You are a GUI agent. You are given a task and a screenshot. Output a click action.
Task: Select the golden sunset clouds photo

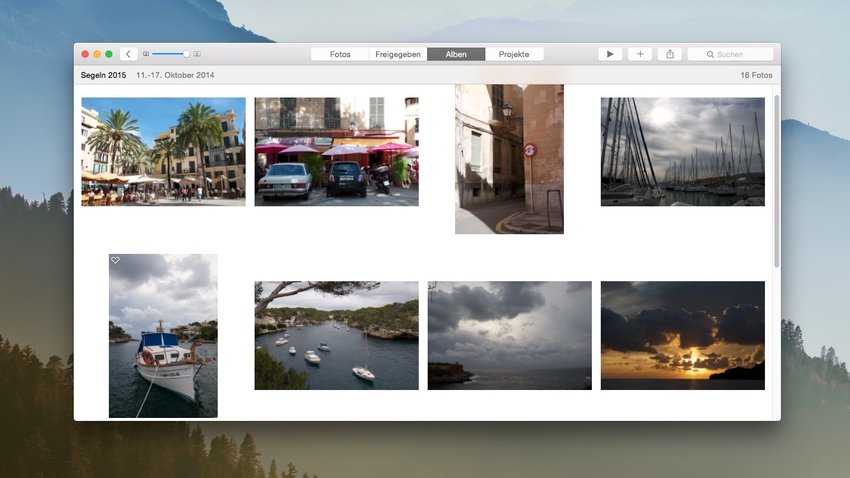[682, 335]
